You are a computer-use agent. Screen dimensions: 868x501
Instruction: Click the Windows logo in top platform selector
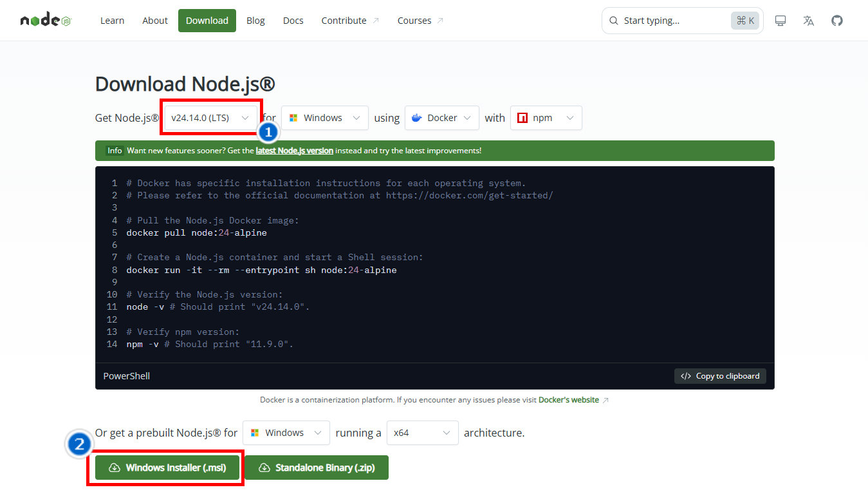point(293,118)
